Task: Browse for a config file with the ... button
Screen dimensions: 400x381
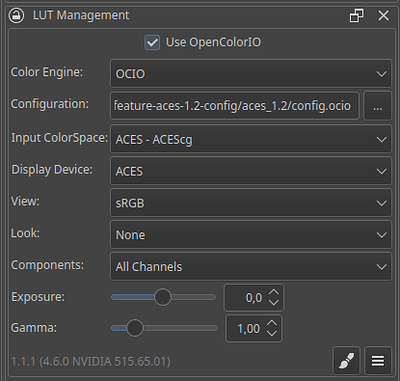Action: (x=377, y=106)
